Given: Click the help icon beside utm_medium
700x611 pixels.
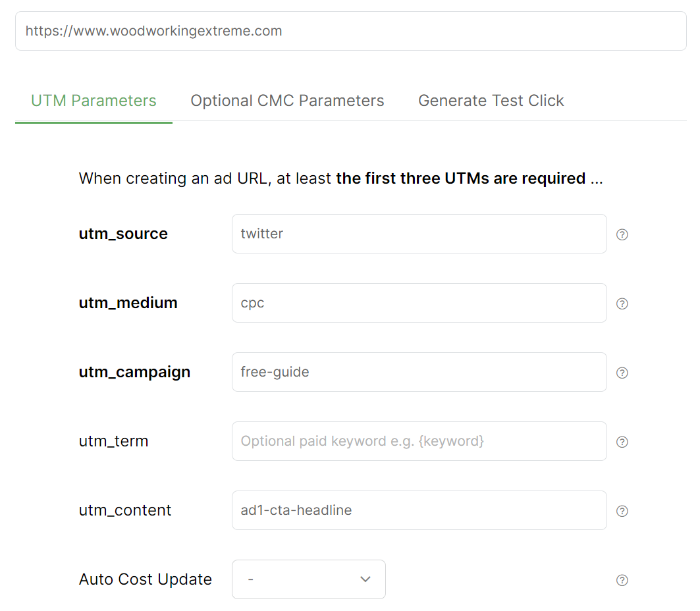Looking at the screenshot, I should coord(622,304).
